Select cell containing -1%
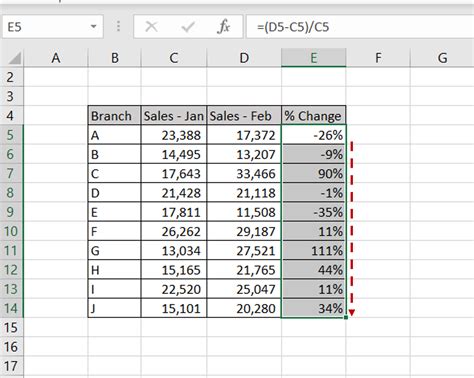The width and height of the screenshot is (474, 378). 313,193
